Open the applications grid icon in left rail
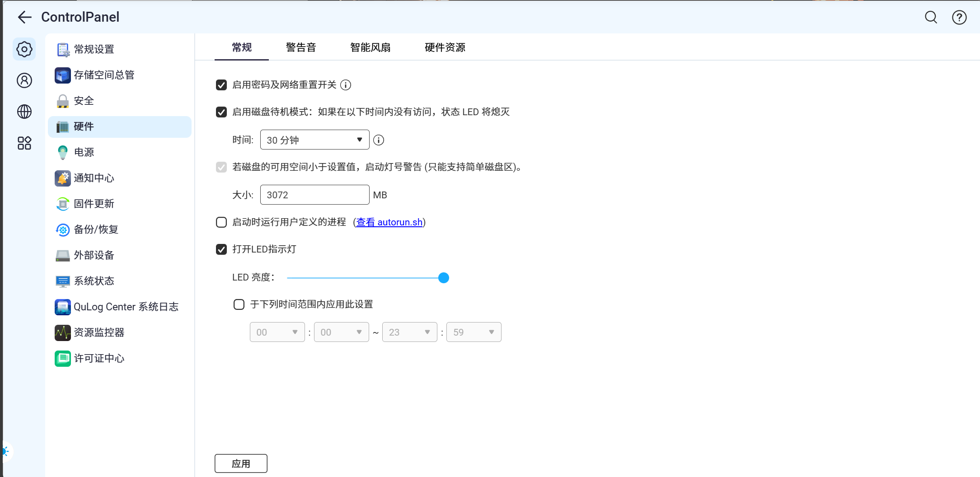Viewport: 980px width, 477px height. click(24, 143)
